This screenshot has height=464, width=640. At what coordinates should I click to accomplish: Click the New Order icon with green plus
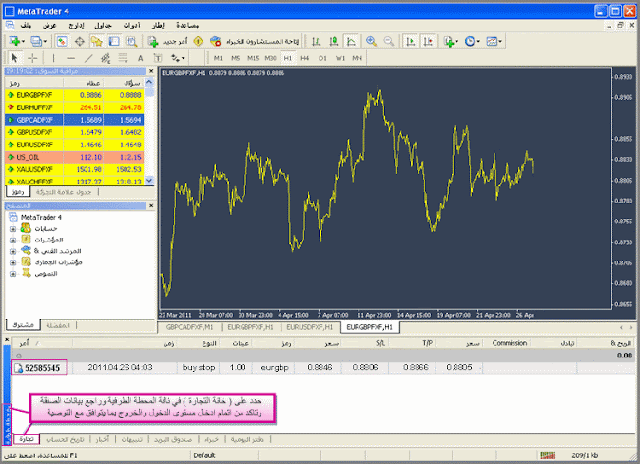(153, 41)
